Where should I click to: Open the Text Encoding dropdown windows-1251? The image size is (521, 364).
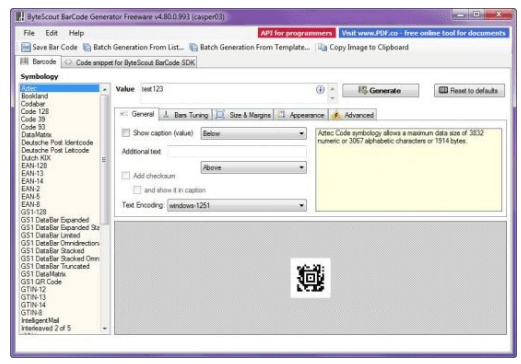click(237, 205)
